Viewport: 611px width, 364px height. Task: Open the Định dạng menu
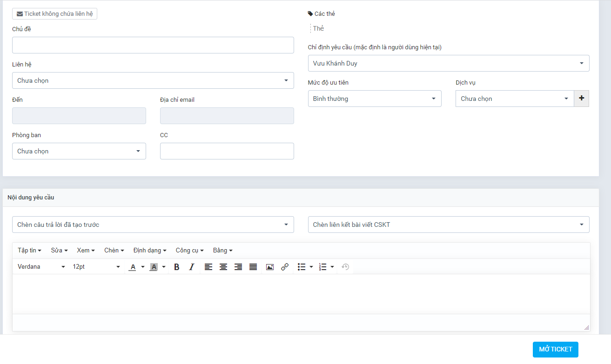pos(150,251)
